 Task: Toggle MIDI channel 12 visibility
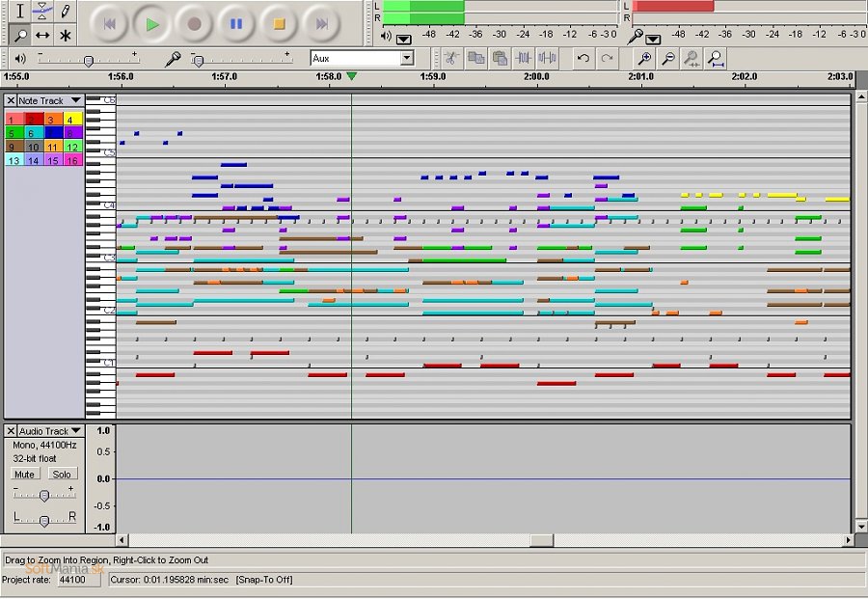tap(72, 147)
